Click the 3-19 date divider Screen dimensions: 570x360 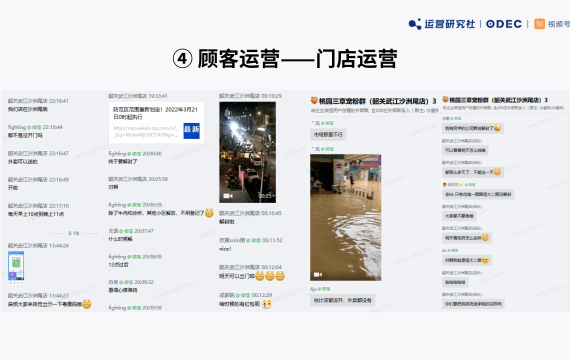pos(74,233)
